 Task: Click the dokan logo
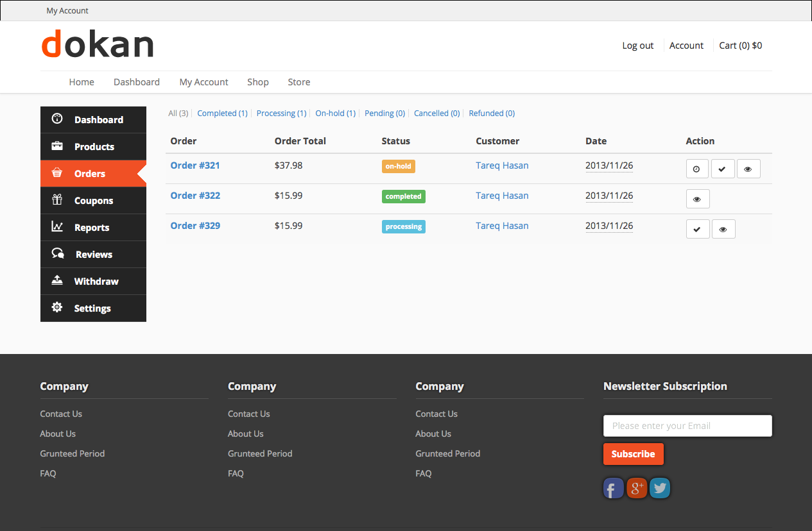(98, 44)
